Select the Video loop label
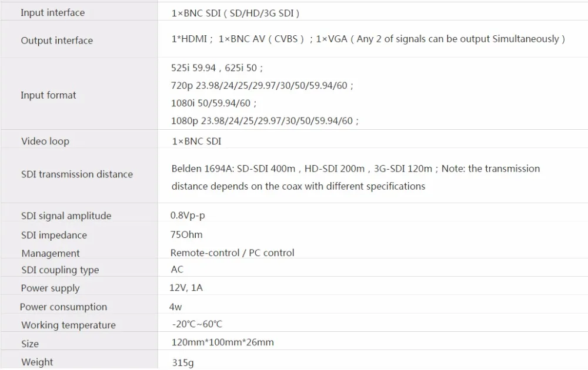 point(45,141)
